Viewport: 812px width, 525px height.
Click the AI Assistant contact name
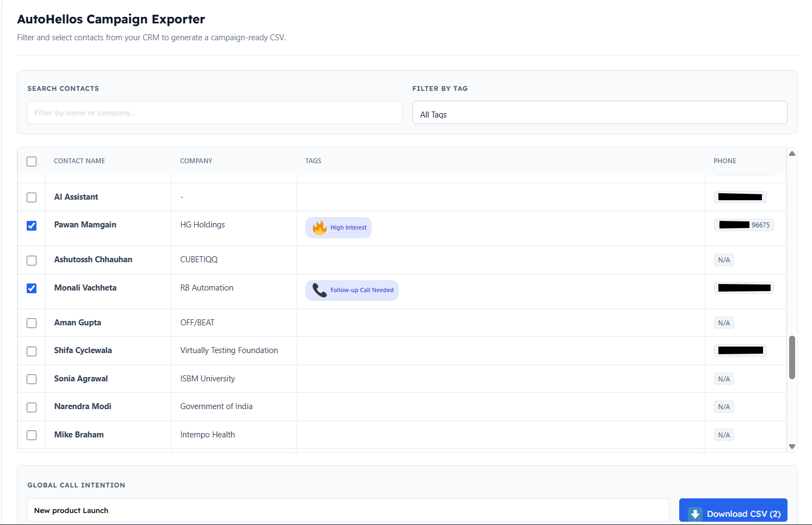pos(76,197)
